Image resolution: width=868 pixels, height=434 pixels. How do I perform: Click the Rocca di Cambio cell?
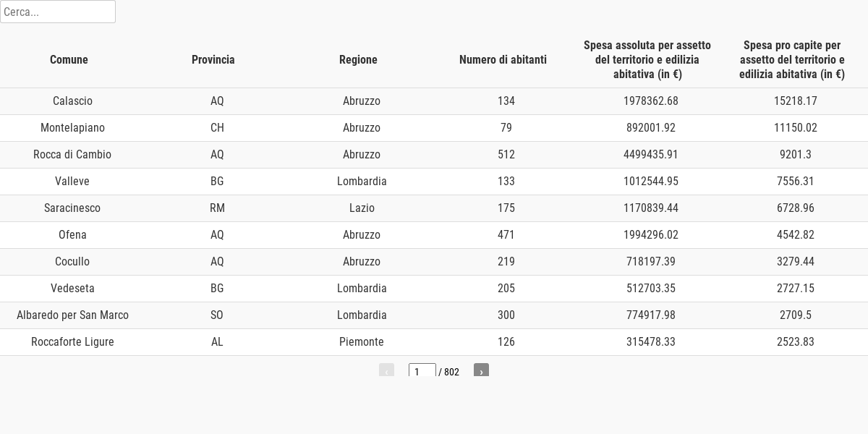pos(72,155)
